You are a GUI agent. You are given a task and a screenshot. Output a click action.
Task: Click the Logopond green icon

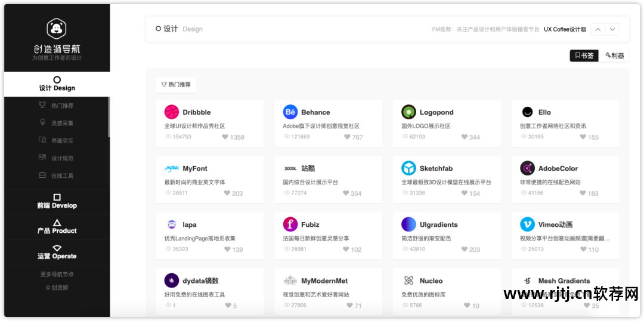408,112
